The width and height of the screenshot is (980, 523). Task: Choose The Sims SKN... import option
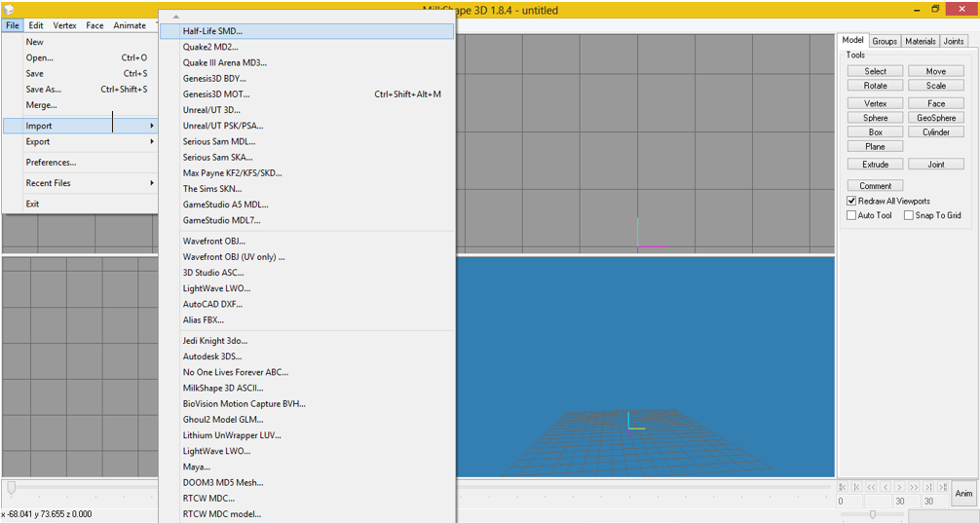click(307, 189)
